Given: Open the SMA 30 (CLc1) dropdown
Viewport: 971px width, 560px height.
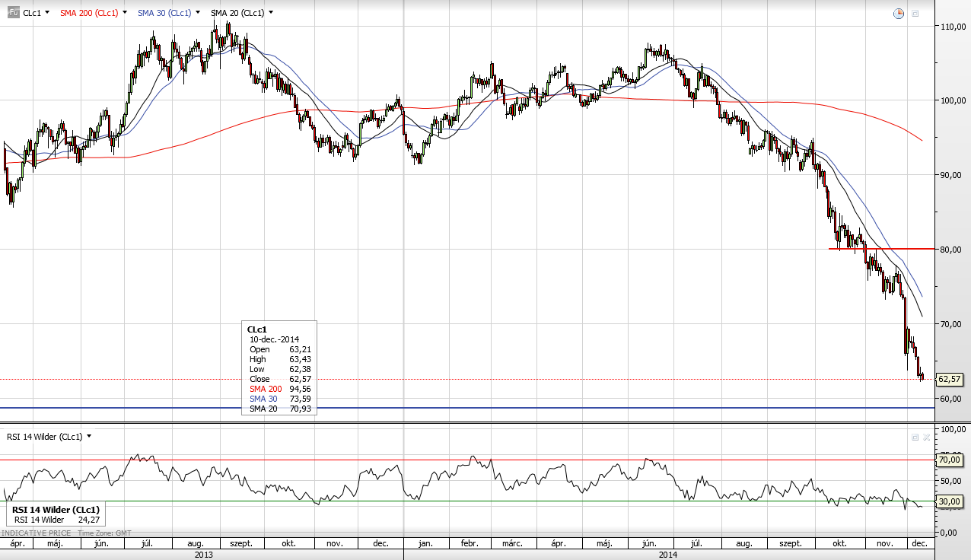Looking at the screenshot, I should [x=198, y=13].
